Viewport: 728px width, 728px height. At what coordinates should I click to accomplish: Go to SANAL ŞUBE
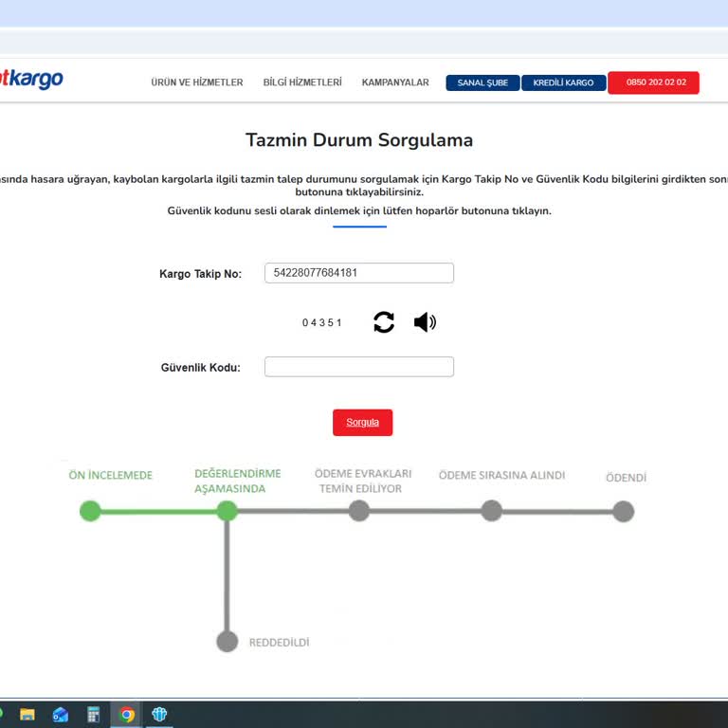482,82
